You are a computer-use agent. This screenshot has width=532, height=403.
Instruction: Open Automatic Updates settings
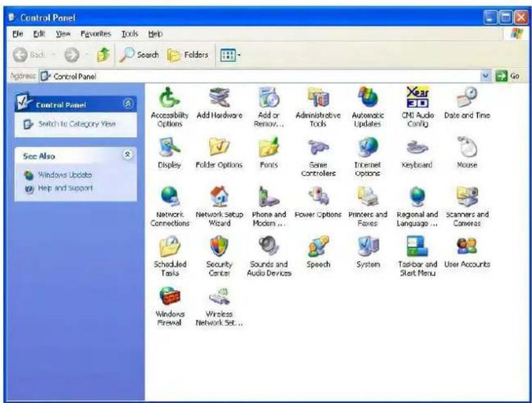coord(368,107)
